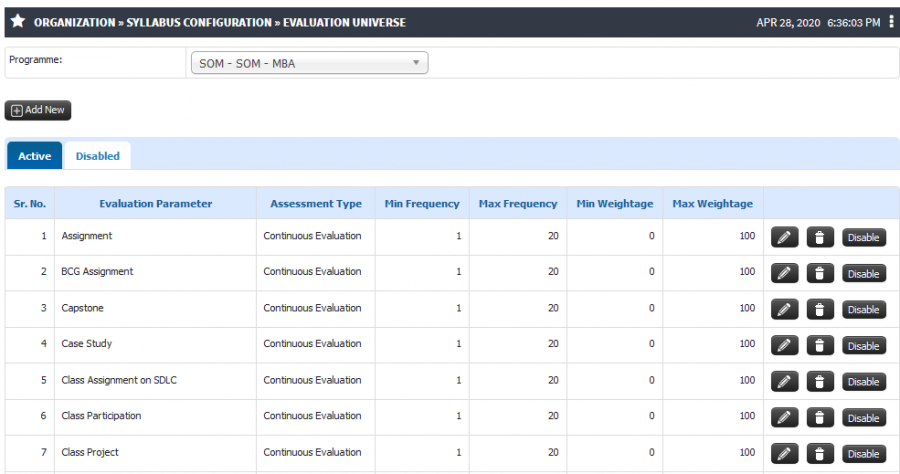Image resolution: width=900 pixels, height=474 pixels.
Task: Disable the Class Project parameter
Action: (x=864, y=454)
